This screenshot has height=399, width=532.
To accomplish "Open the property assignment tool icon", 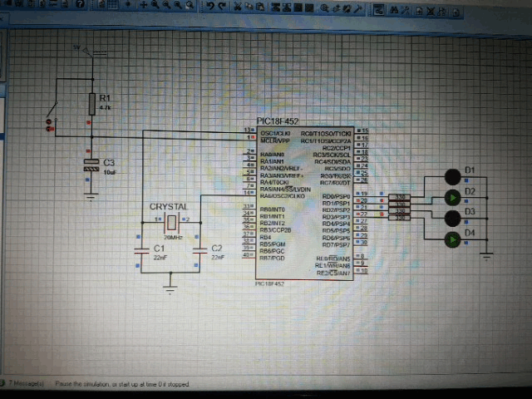I will click(x=406, y=11).
